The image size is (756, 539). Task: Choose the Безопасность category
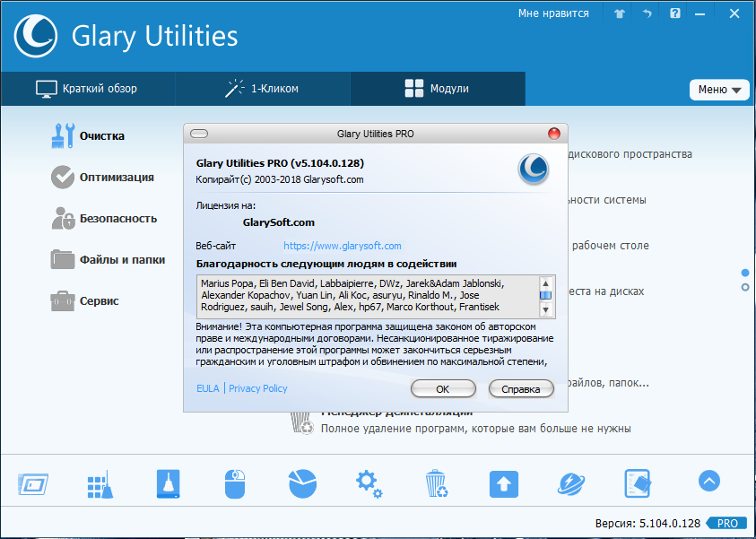pos(104,219)
